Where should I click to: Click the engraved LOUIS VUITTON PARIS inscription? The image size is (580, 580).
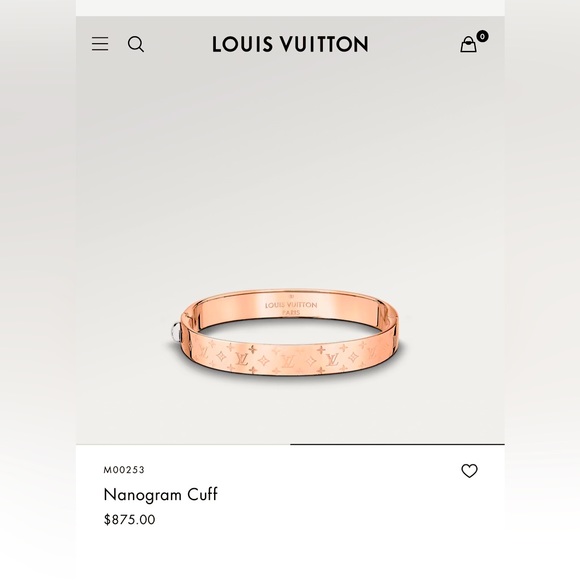291,306
